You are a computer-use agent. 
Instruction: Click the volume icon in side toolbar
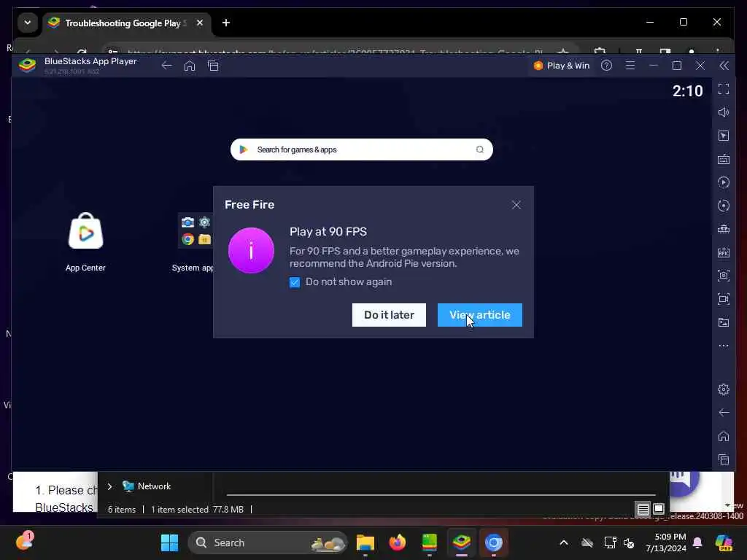tap(724, 112)
